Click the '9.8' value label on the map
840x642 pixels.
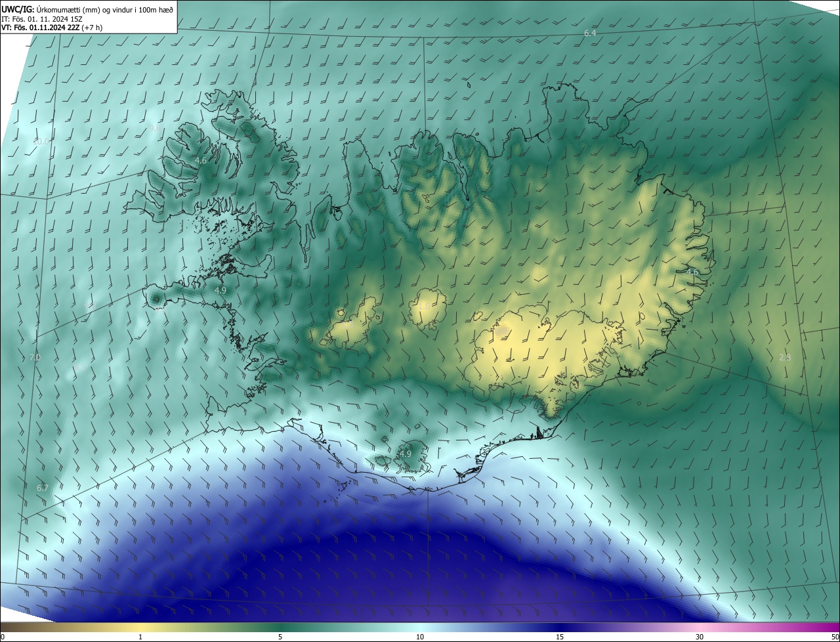[x=155, y=128]
